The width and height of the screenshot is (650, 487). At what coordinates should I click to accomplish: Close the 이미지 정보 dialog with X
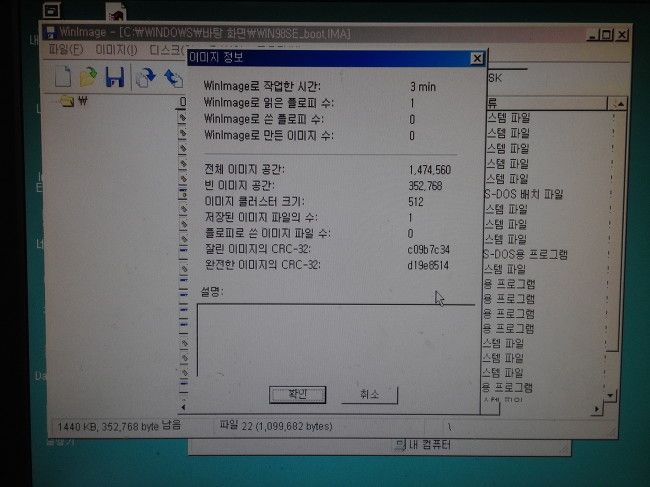click(x=477, y=59)
